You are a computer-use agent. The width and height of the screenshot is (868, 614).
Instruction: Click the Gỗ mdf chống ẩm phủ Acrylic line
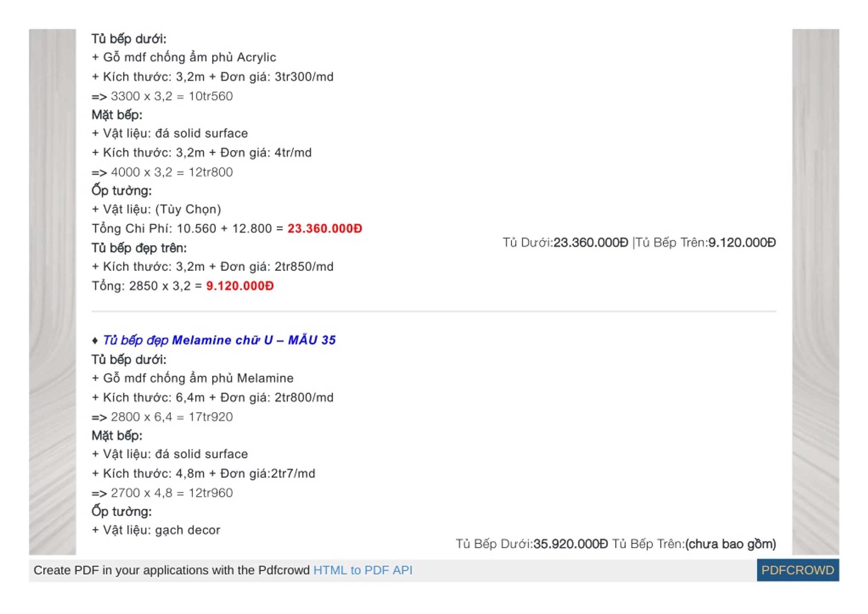[184, 57]
